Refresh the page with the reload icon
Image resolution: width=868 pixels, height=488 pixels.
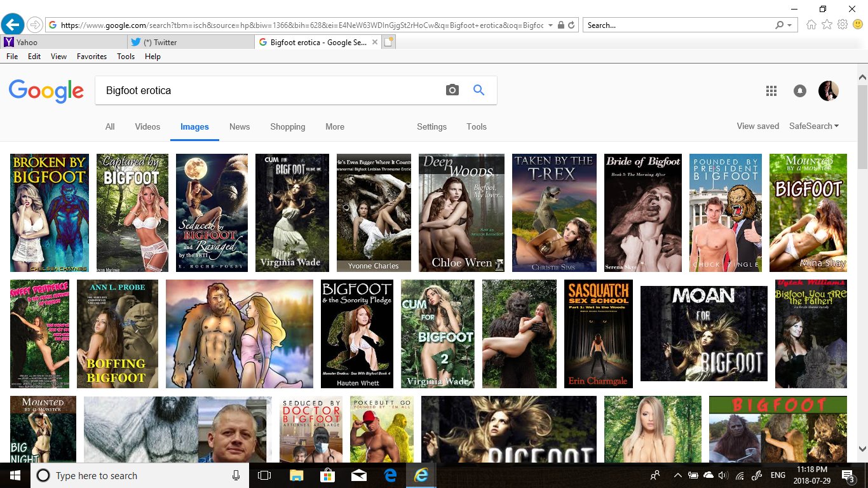point(571,25)
